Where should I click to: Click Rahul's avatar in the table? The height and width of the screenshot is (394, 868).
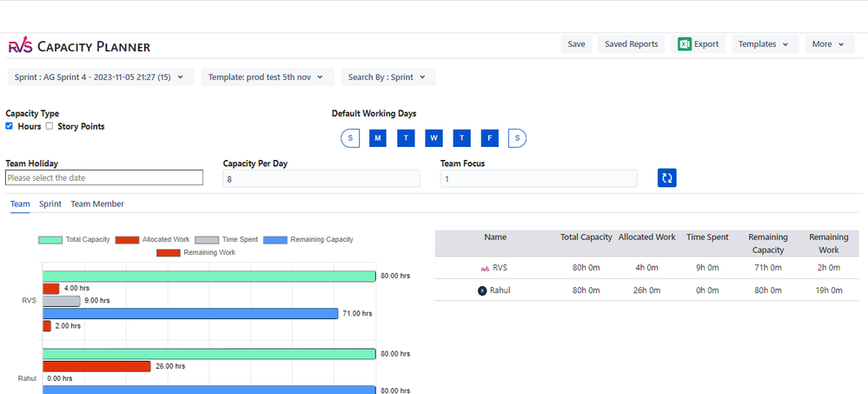click(x=482, y=290)
